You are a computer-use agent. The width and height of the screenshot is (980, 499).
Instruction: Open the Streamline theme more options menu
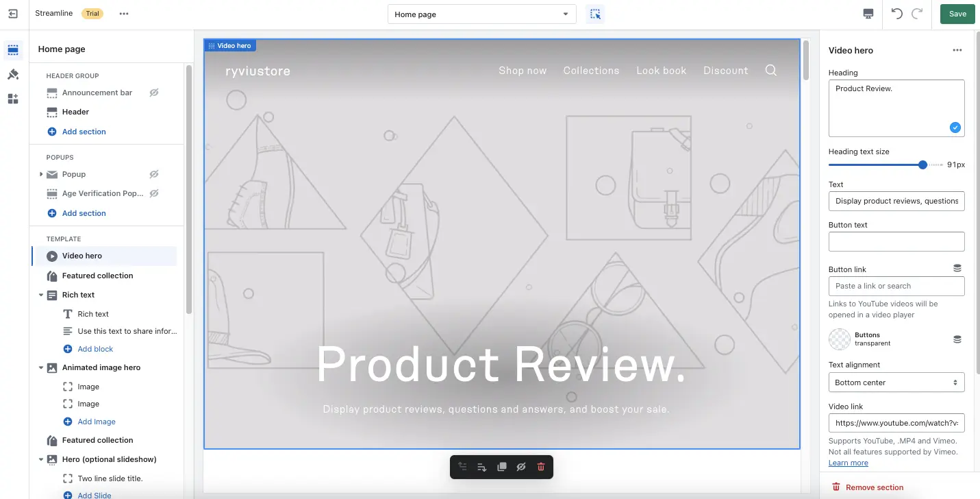[123, 14]
